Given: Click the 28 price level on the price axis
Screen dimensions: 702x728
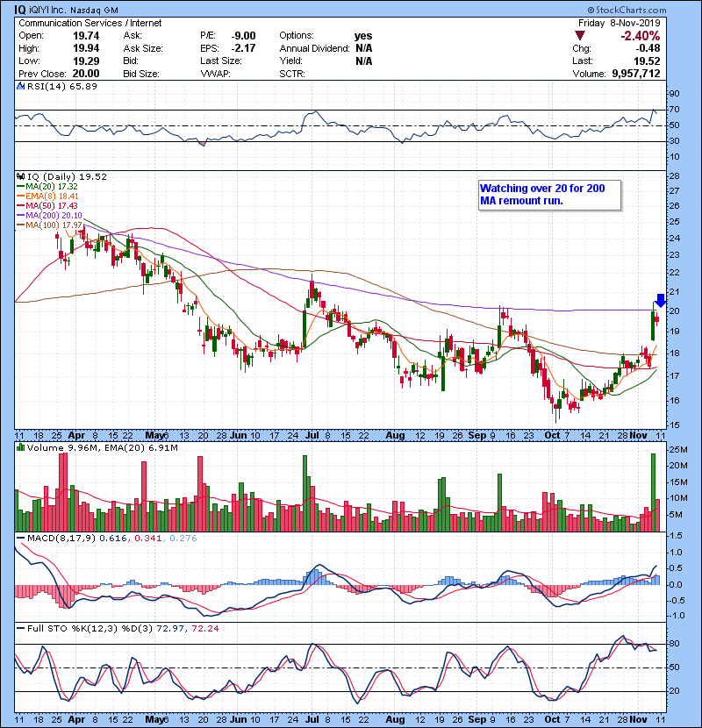Looking at the screenshot, I should click(674, 176).
